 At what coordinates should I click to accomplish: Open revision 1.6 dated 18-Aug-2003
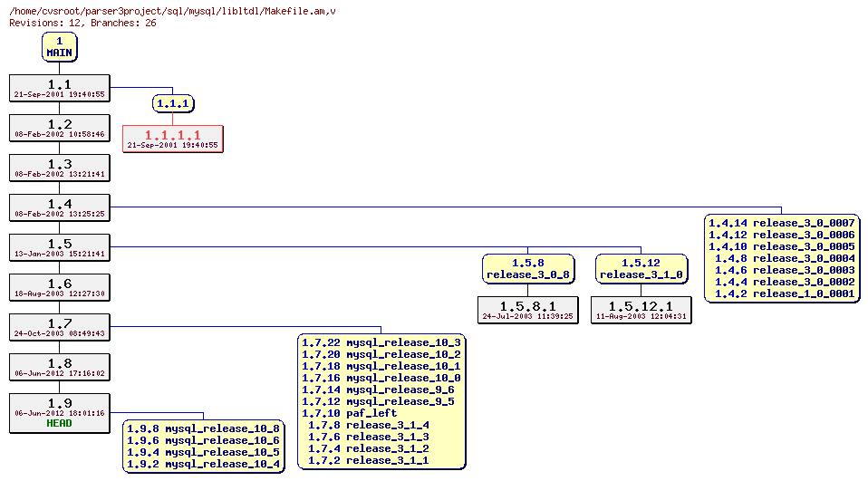[x=59, y=287]
